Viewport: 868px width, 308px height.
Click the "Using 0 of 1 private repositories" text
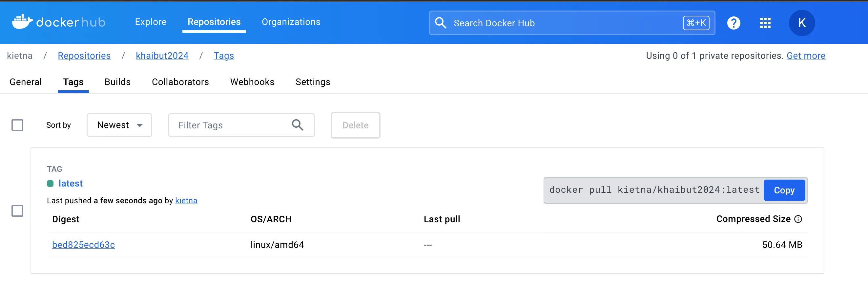714,56
